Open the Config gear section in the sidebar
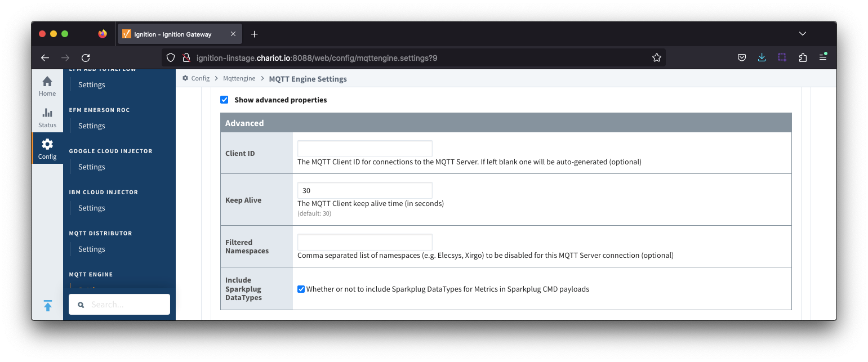 tap(47, 149)
